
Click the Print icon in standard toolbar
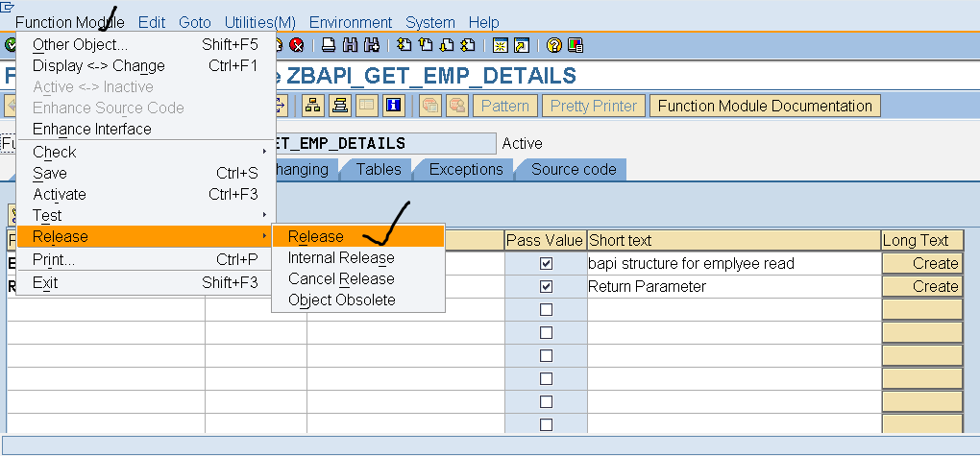[x=329, y=45]
